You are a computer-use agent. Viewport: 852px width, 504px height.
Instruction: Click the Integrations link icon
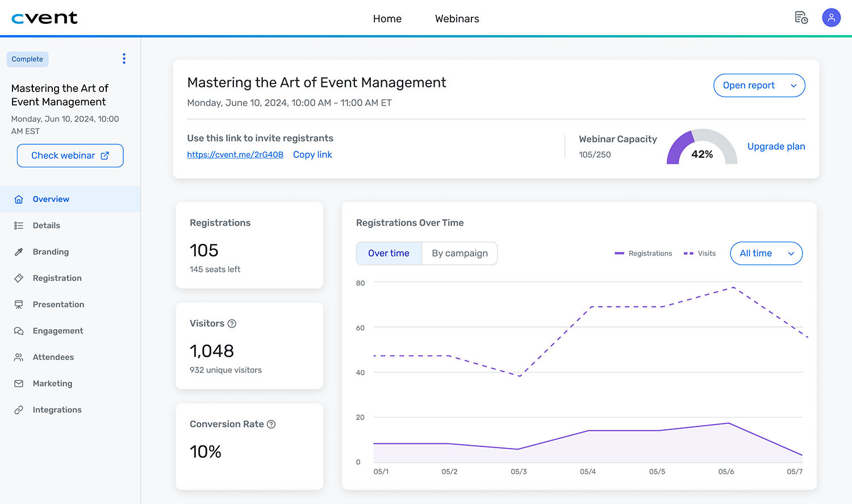coord(19,410)
